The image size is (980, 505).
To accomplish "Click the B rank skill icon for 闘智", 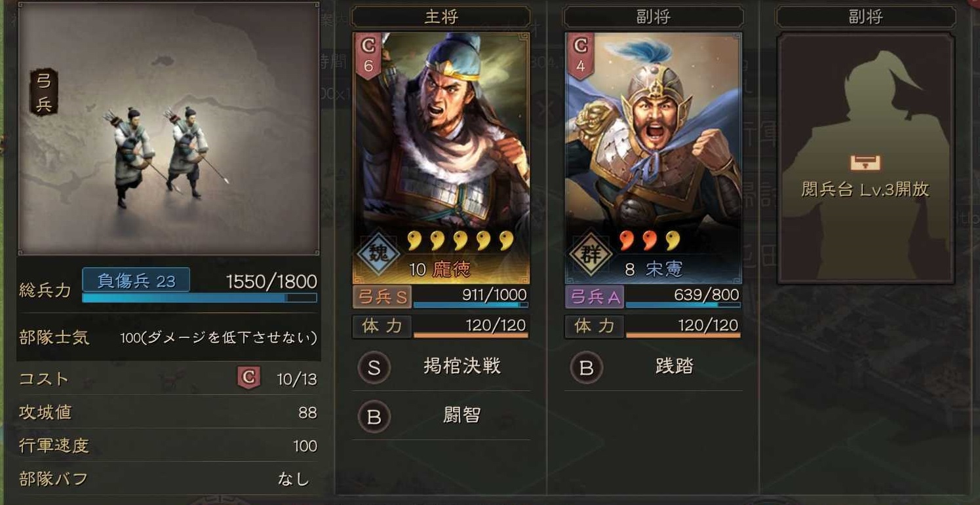I will 374,417.
